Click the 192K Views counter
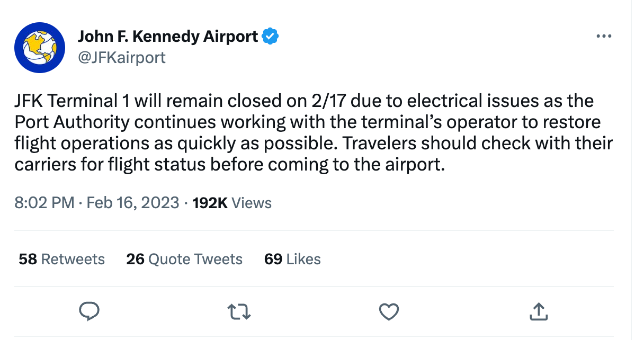The image size is (644, 340). (232, 203)
